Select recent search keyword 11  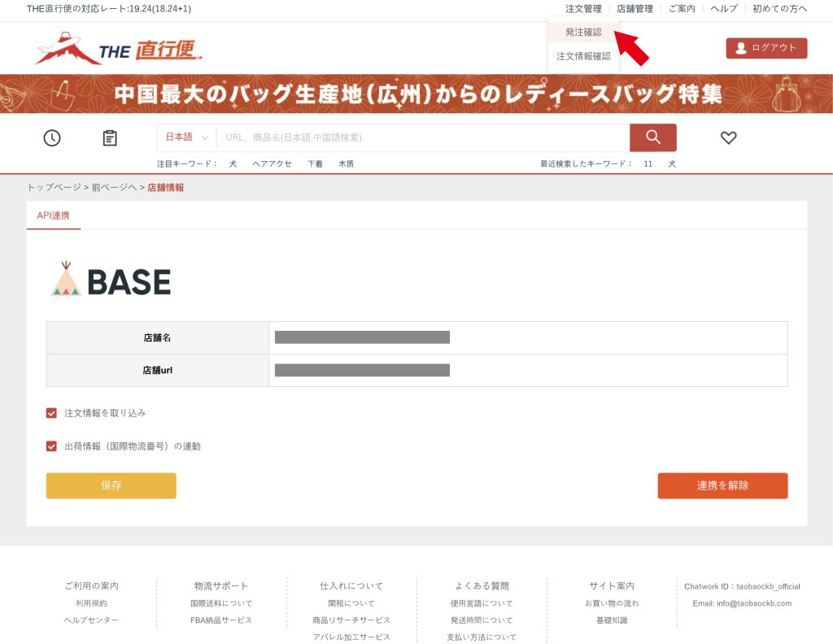tap(648, 163)
